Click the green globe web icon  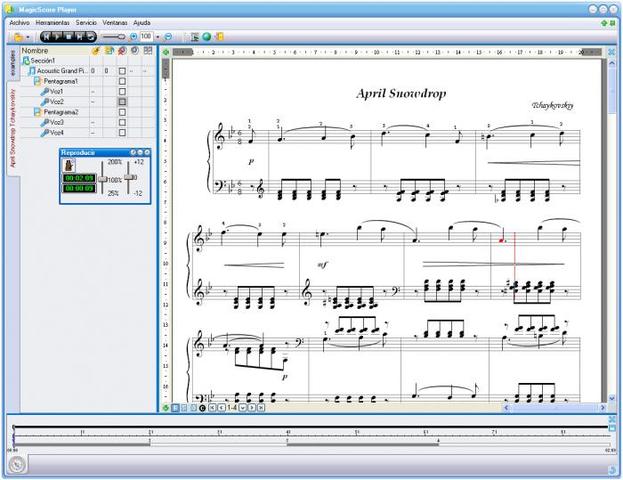207,37
